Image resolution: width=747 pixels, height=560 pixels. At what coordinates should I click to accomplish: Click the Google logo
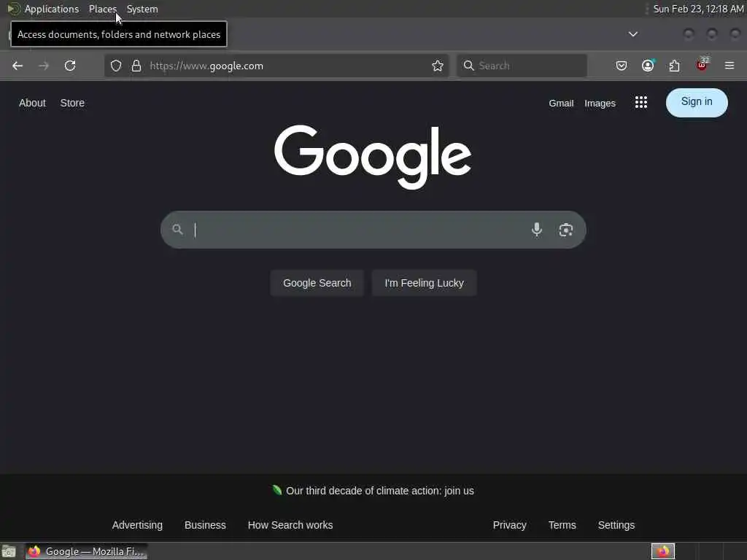(373, 157)
